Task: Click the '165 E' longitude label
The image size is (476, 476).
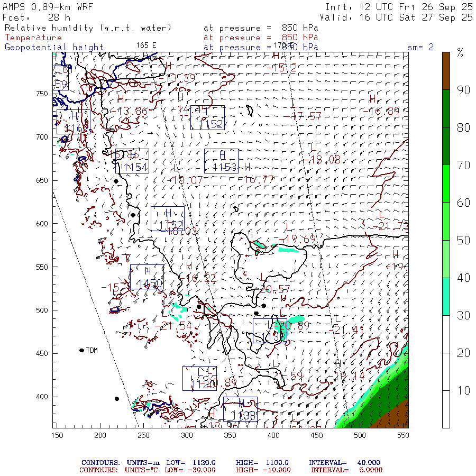Action: [147, 45]
